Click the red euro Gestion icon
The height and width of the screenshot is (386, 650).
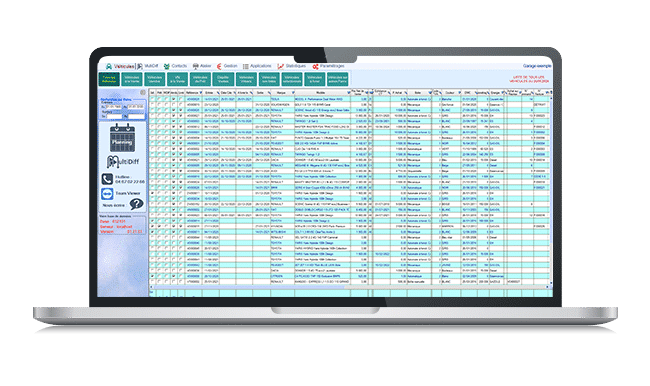(x=219, y=66)
